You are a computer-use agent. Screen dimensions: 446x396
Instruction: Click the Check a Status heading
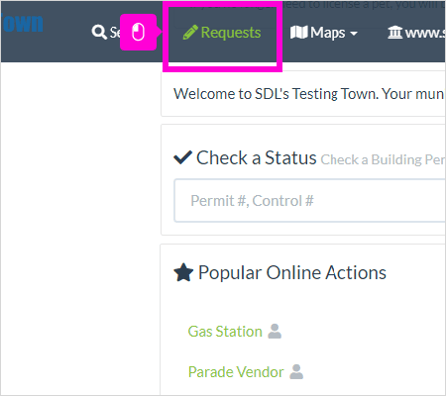coord(256,157)
